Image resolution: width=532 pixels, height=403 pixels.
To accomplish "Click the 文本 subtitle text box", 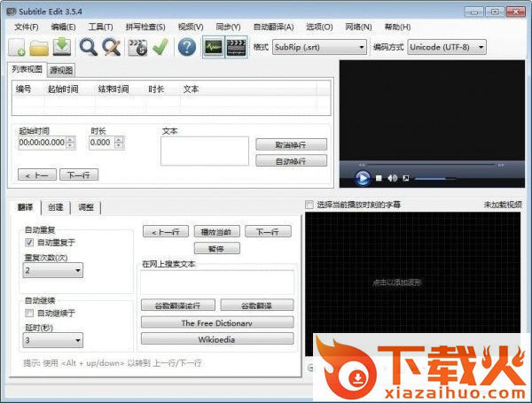I will coord(205,151).
